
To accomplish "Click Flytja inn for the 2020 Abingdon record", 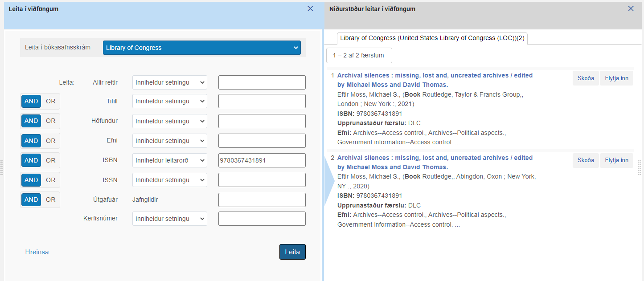I will [x=616, y=160].
